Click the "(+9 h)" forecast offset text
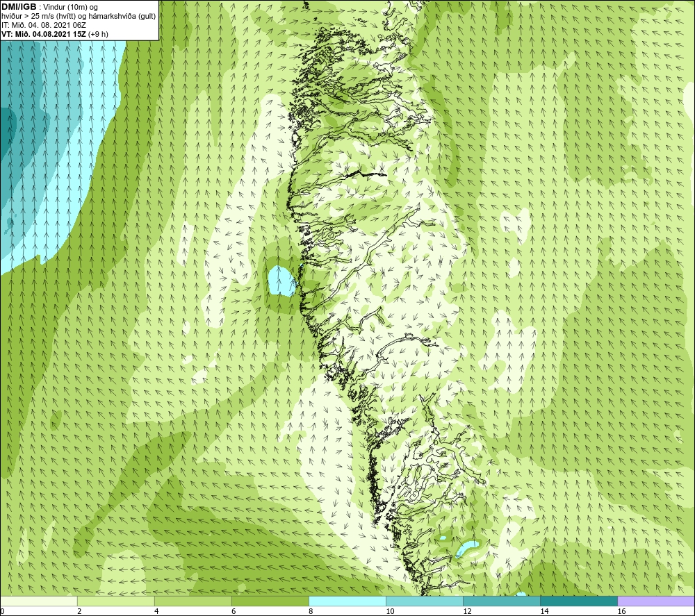Viewport: 695px width, 616px height. pos(99,34)
